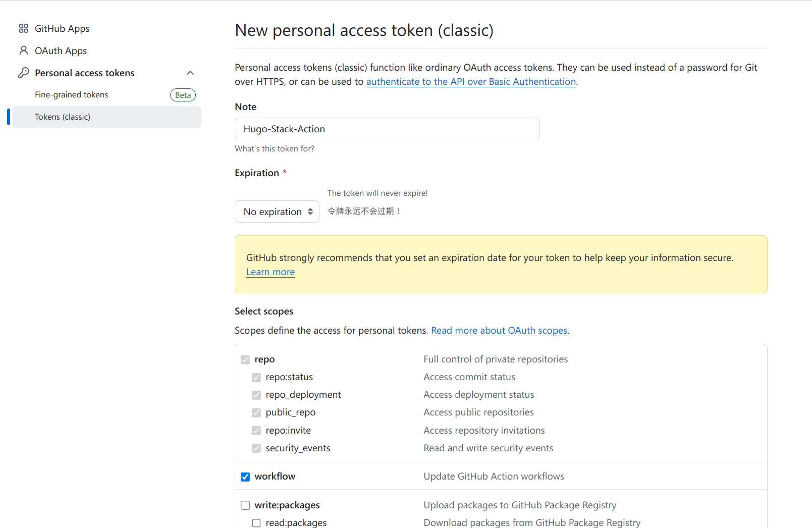This screenshot has width=812, height=528.
Task: Click the GitHub Apps grid icon
Action: point(24,29)
